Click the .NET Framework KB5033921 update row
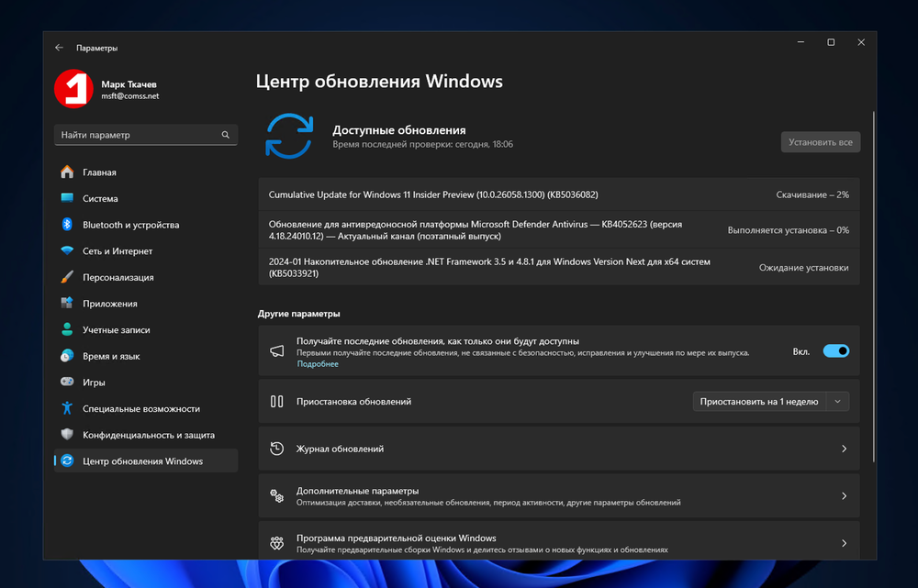Viewport: 918px width, 588px height. tap(558, 267)
